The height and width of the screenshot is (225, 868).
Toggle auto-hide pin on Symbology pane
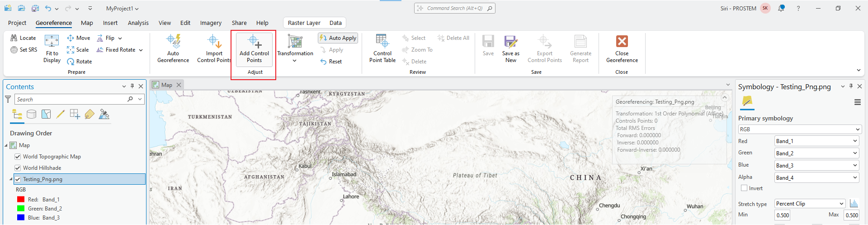(851, 86)
